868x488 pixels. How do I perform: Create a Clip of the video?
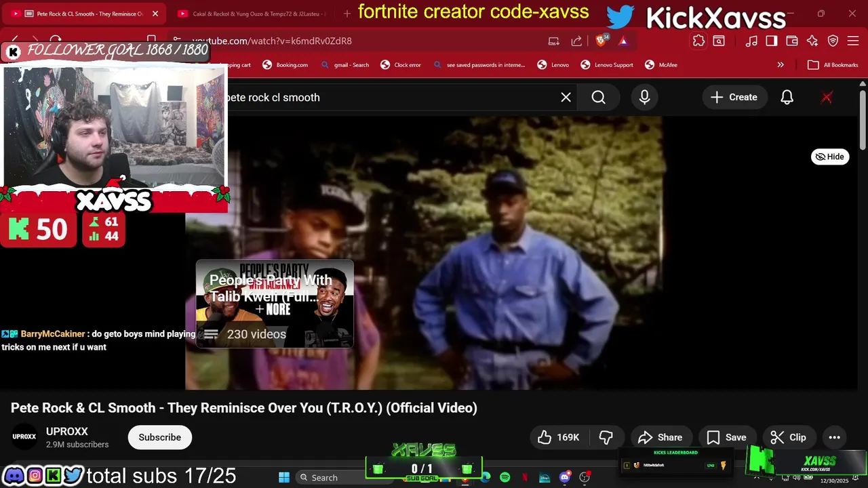pos(788,437)
